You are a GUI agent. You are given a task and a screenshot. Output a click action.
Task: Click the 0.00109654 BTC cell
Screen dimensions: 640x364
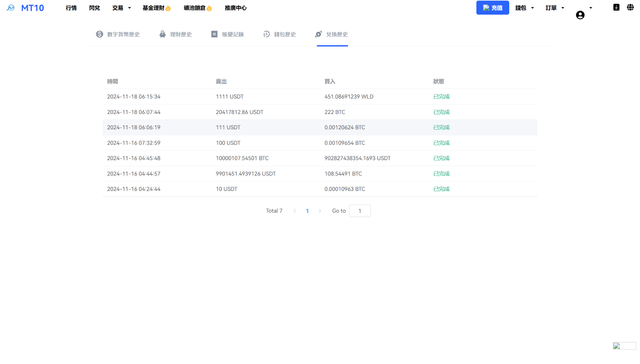[x=345, y=143]
